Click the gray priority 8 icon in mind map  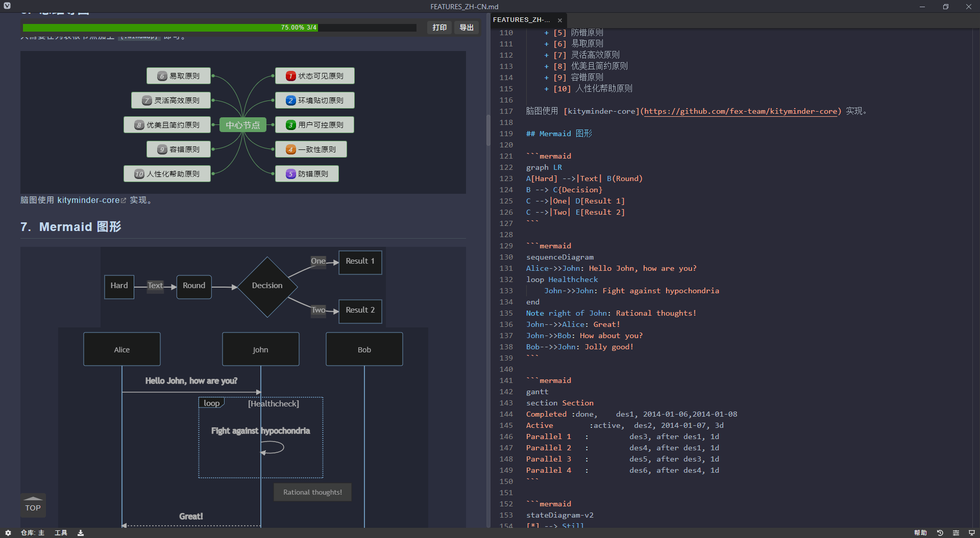pyautogui.click(x=139, y=125)
